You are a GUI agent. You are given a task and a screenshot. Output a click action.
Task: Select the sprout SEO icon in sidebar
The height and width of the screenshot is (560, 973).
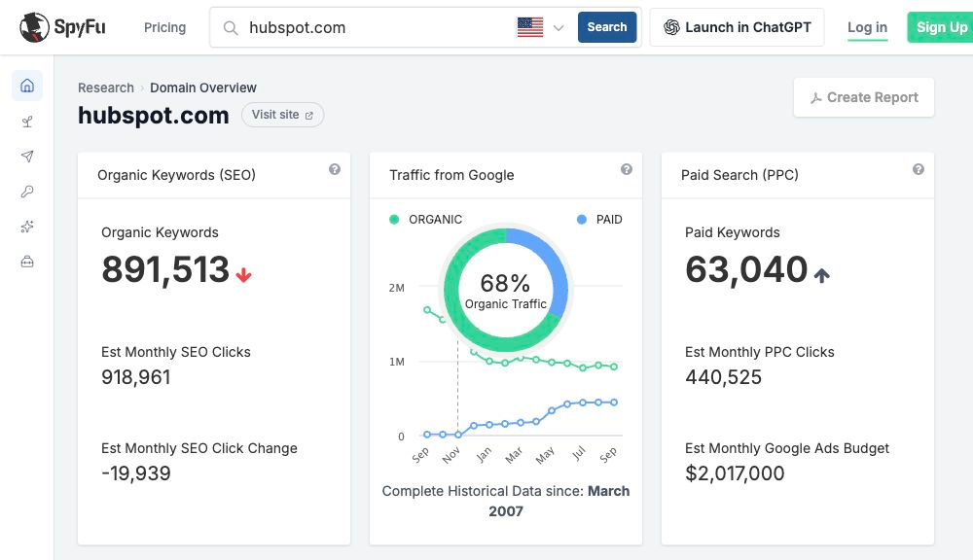click(27, 122)
